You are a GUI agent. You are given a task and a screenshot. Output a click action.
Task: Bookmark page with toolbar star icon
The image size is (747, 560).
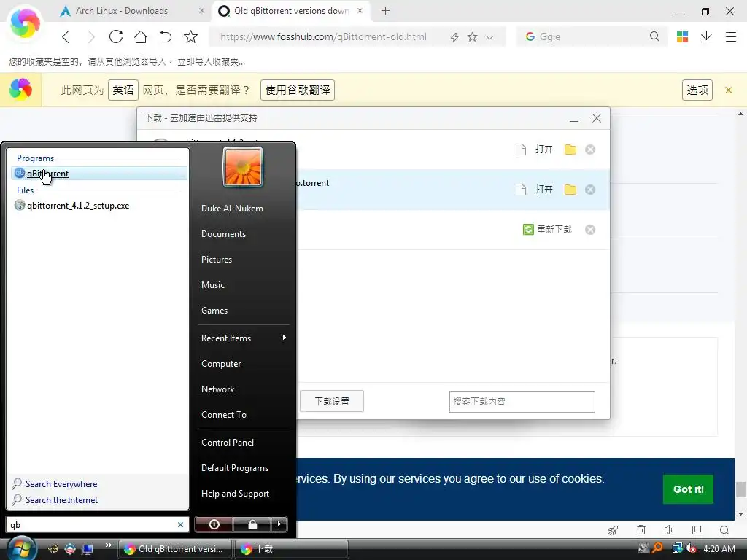(190, 36)
